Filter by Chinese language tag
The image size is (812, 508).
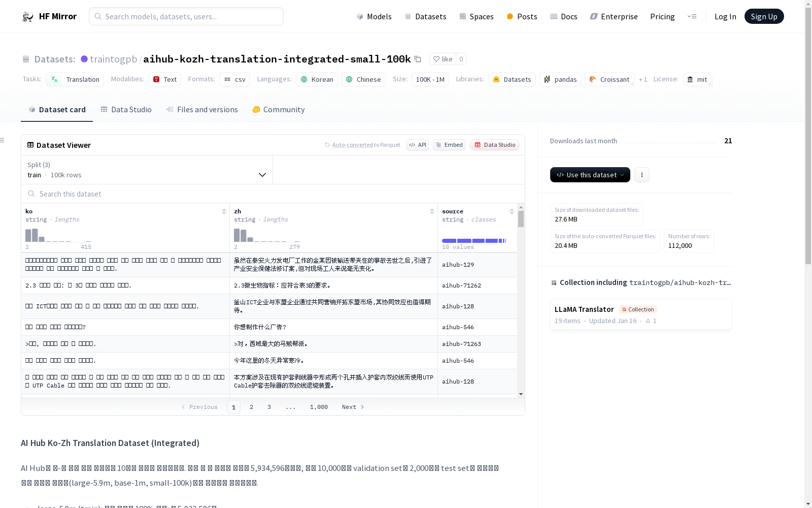363,79
